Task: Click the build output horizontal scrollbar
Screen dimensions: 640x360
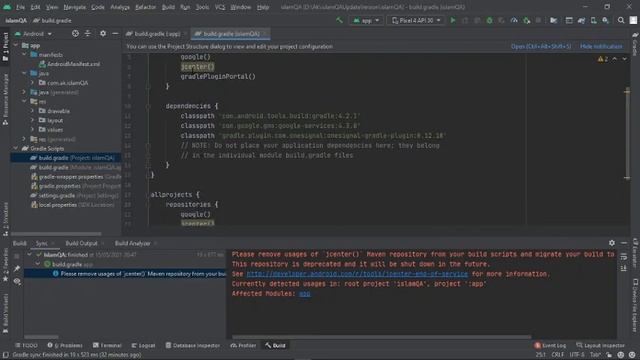Action: [382, 337]
